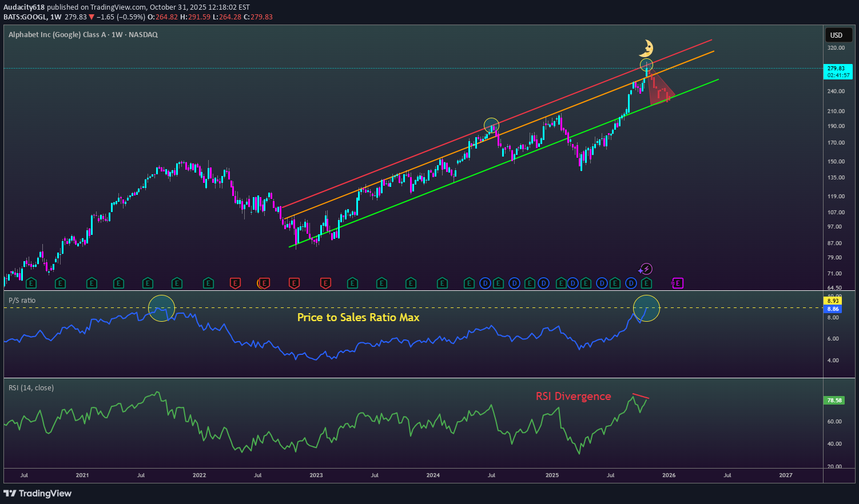Click the 2026 label on time axis
The height and width of the screenshot is (504, 859).
669,475
